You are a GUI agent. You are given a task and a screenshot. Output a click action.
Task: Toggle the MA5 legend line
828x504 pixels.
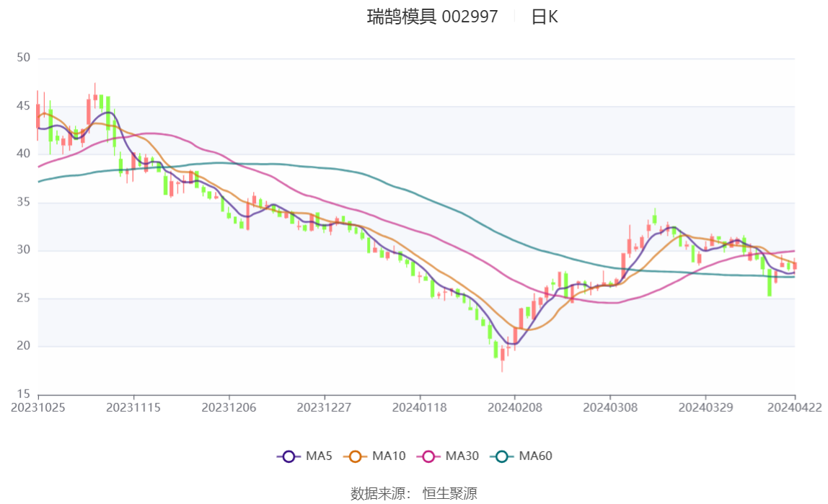pos(304,456)
